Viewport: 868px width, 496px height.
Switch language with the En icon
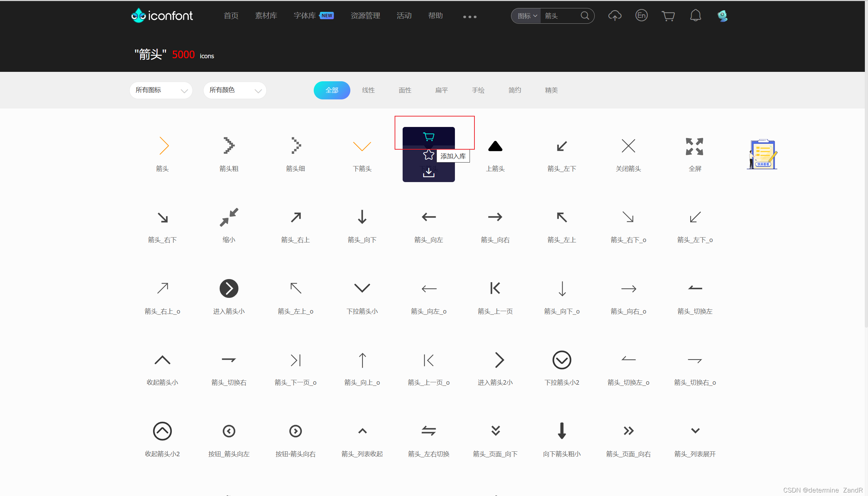point(641,16)
